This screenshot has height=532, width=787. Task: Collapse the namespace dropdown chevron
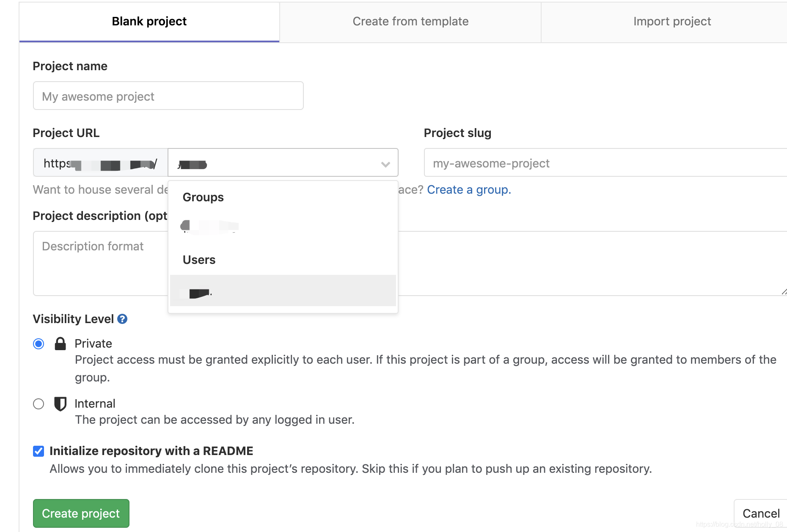pos(385,164)
